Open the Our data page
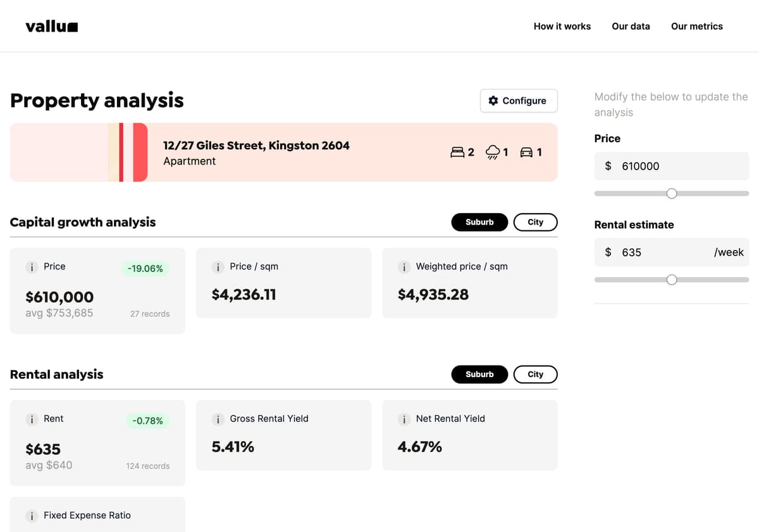759x532 pixels. [631, 26]
